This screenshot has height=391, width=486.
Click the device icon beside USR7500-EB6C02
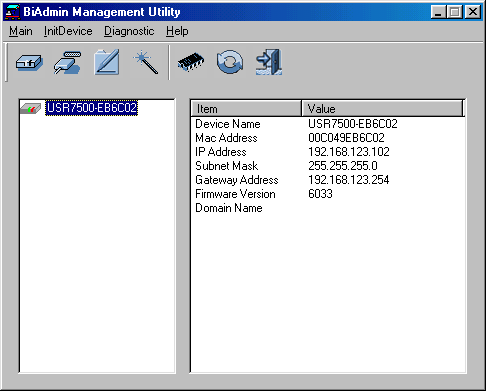30,108
